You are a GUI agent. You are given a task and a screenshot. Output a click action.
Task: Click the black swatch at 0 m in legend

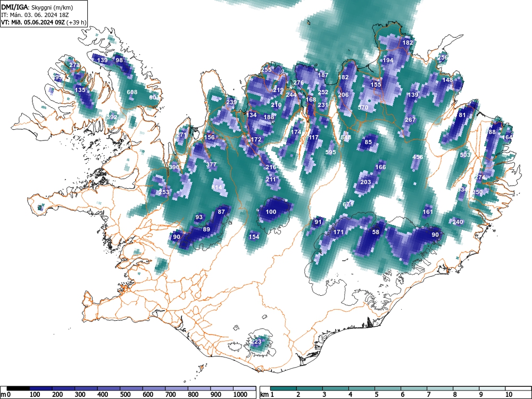[x=18, y=388]
